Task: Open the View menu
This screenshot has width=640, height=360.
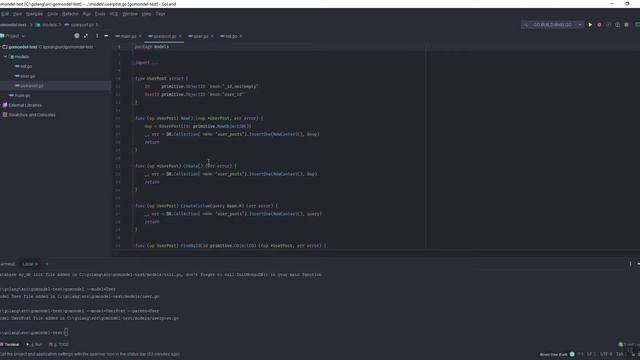Action: tap(17, 14)
